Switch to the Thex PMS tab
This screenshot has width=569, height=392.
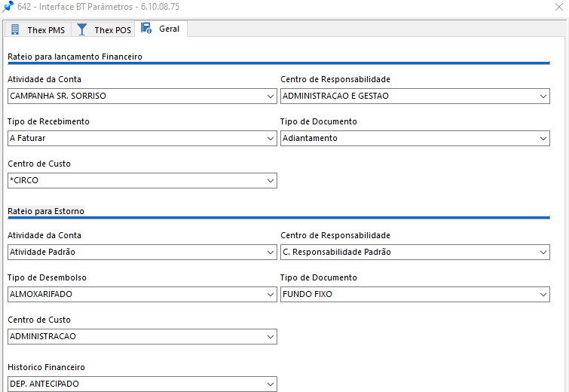coord(45,30)
